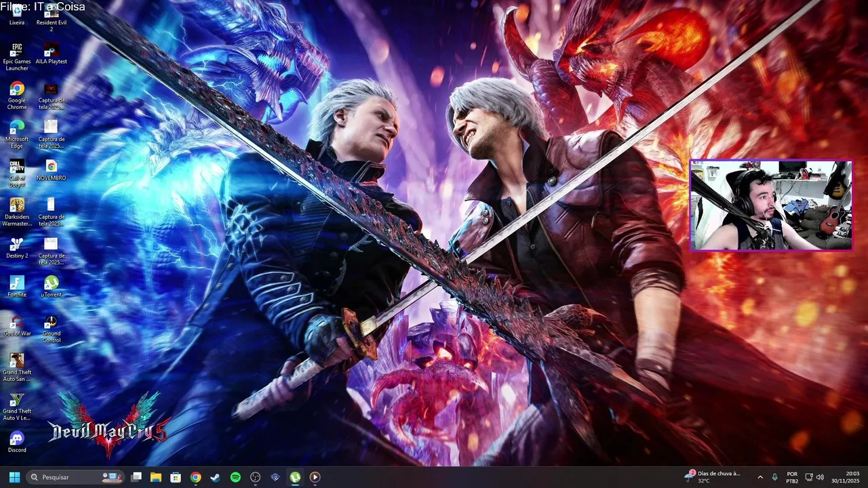
Task: Open network settings from the system tray
Action: (x=809, y=477)
